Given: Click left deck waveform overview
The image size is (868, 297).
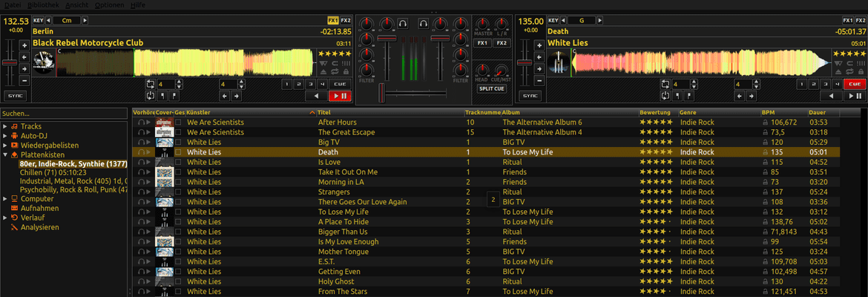Looking at the screenshot, I should click(186, 62).
